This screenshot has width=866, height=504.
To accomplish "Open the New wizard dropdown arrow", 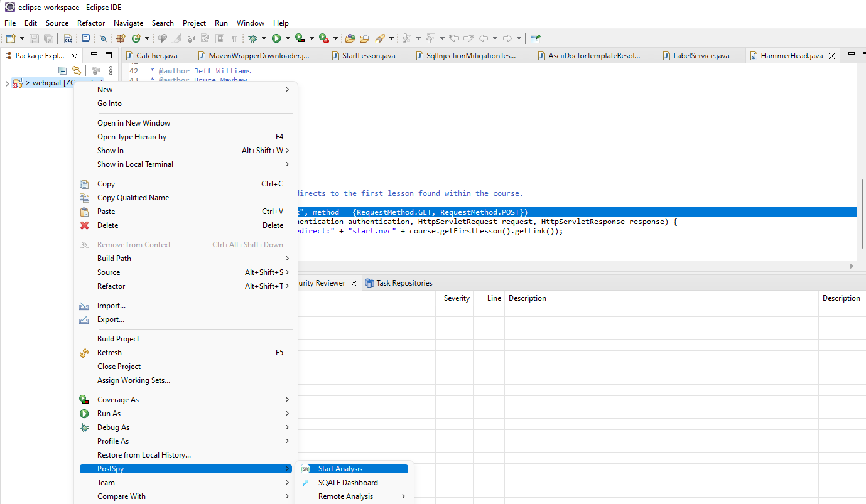I will pyautogui.click(x=21, y=38).
